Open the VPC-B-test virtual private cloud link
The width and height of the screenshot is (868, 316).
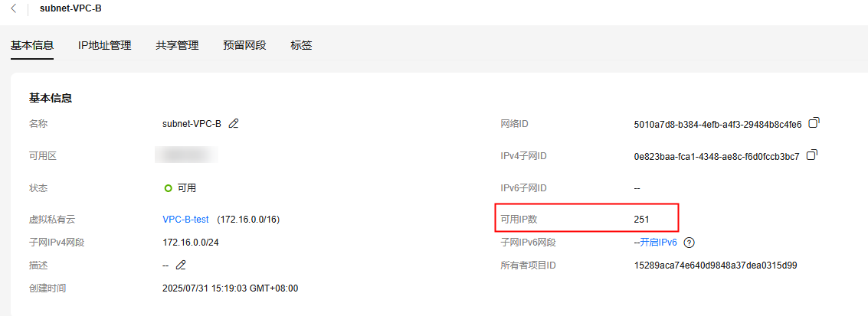pyautogui.click(x=185, y=220)
